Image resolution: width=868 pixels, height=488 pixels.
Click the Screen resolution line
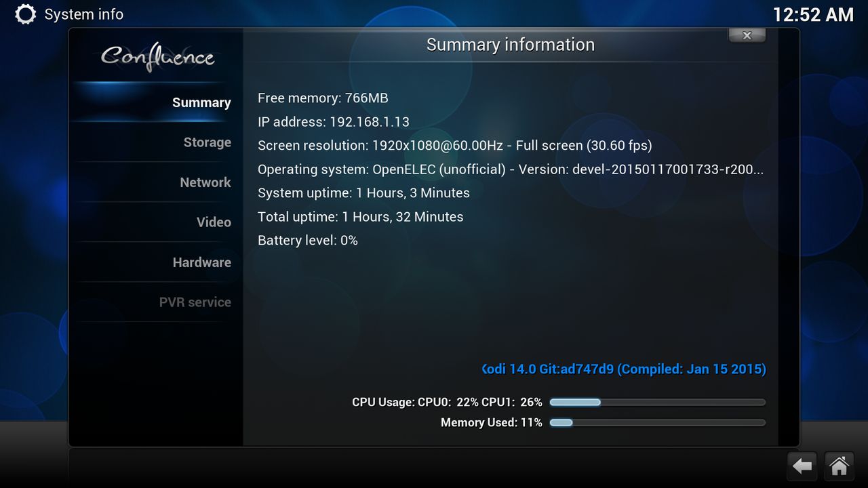click(x=454, y=146)
